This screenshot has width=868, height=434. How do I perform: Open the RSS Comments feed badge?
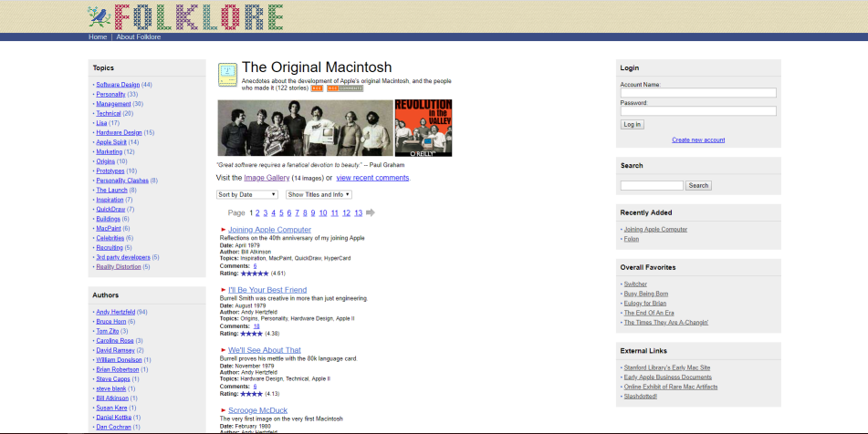point(345,88)
